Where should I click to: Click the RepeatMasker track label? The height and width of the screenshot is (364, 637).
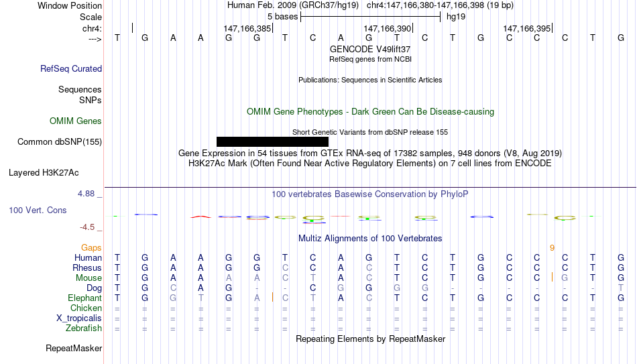tap(74, 349)
